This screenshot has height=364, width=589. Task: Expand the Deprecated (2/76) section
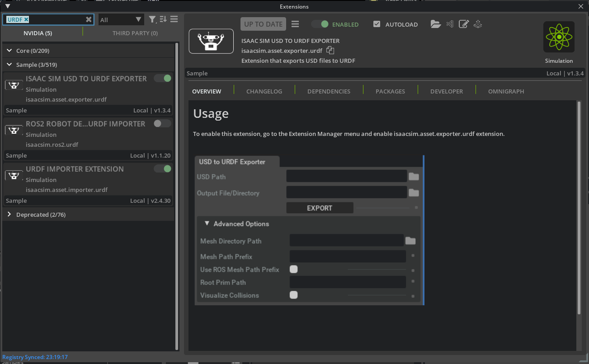click(x=9, y=215)
